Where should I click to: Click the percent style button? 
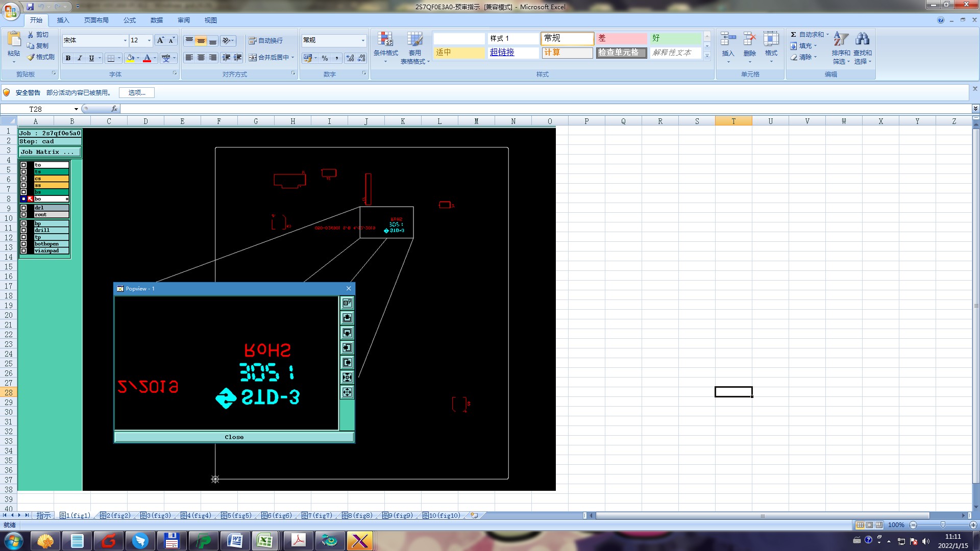[325, 58]
